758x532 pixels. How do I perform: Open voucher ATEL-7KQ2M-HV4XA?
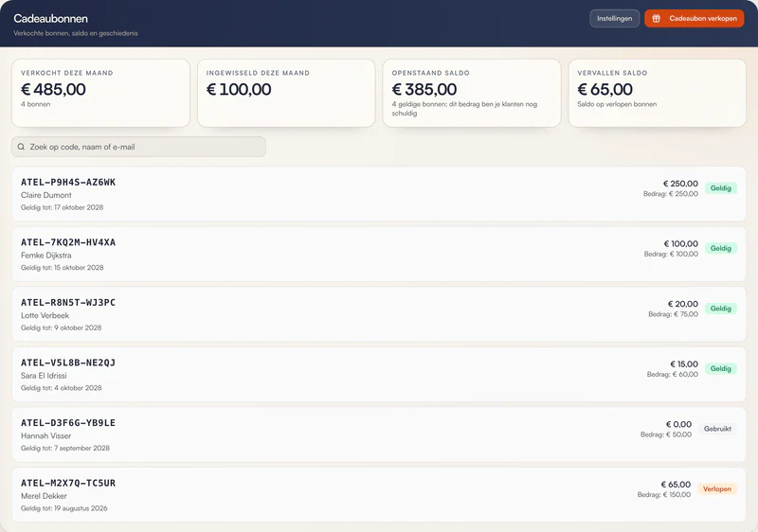[x=379, y=254]
